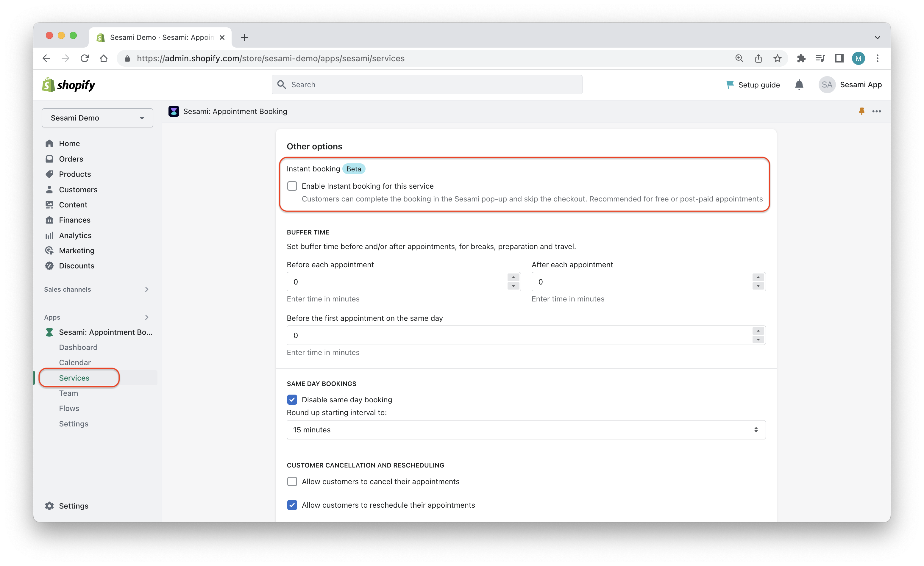Click the zoom magnifier in address bar

point(739,58)
